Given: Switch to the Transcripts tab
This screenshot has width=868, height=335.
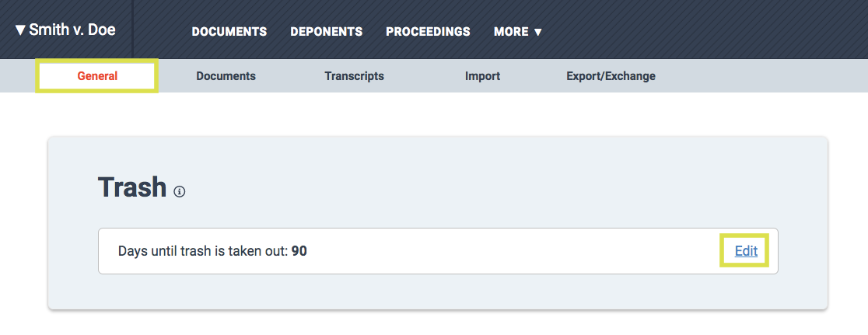Looking at the screenshot, I should [x=355, y=76].
